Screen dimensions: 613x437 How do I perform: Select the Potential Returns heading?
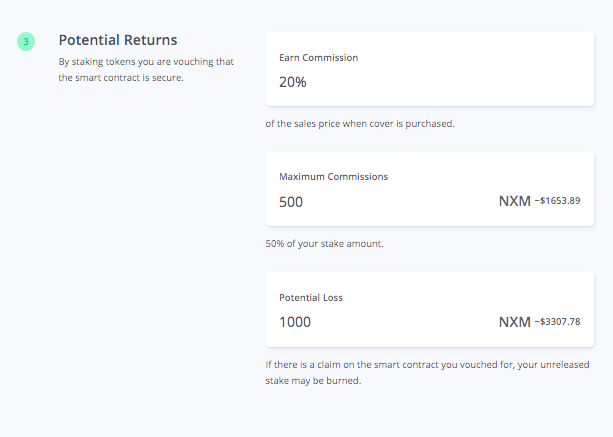[x=118, y=40]
